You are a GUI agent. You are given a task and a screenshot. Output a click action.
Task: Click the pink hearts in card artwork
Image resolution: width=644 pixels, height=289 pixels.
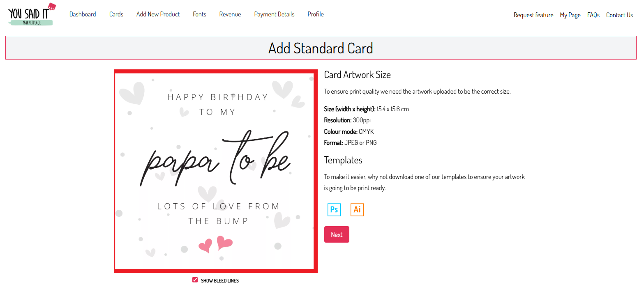tap(216, 244)
